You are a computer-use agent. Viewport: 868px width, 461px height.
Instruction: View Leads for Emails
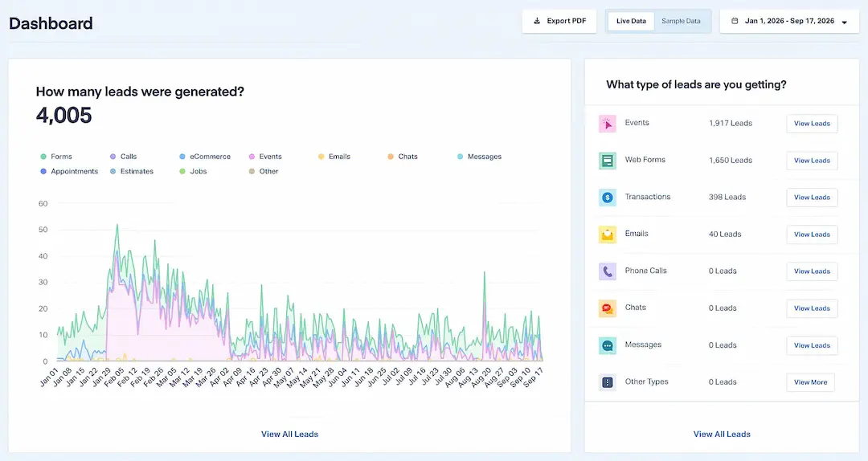tap(812, 235)
